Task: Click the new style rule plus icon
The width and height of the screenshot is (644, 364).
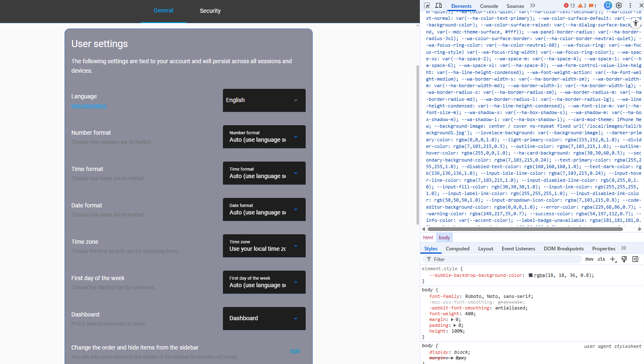Action: [613, 259]
